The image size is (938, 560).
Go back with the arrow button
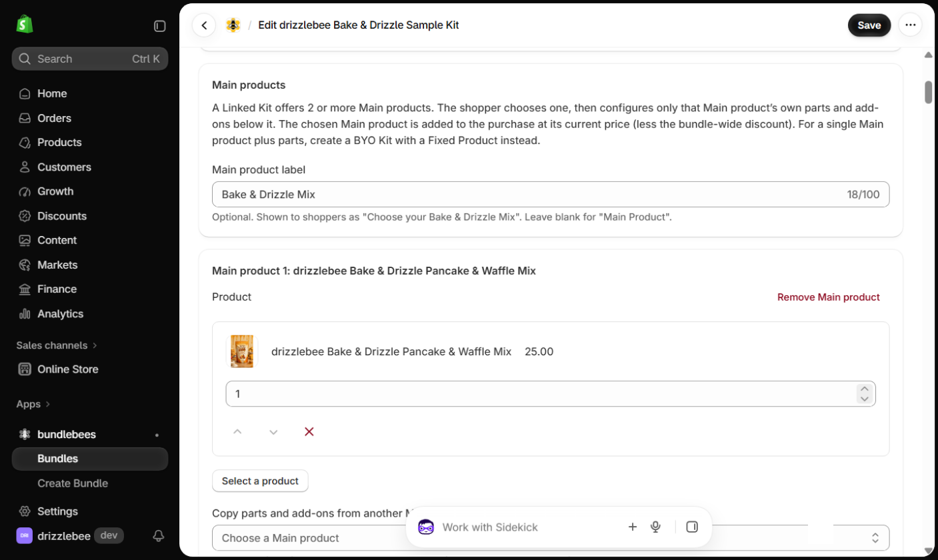204,25
